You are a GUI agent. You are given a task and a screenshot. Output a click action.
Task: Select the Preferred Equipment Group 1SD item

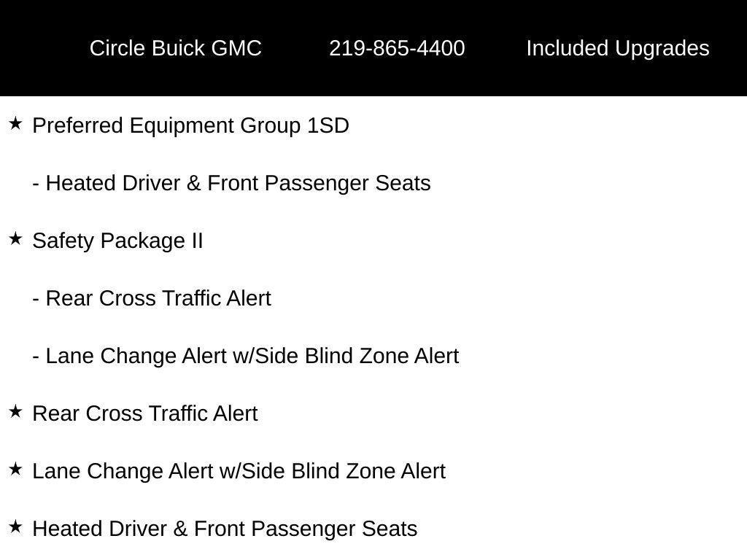pos(190,125)
